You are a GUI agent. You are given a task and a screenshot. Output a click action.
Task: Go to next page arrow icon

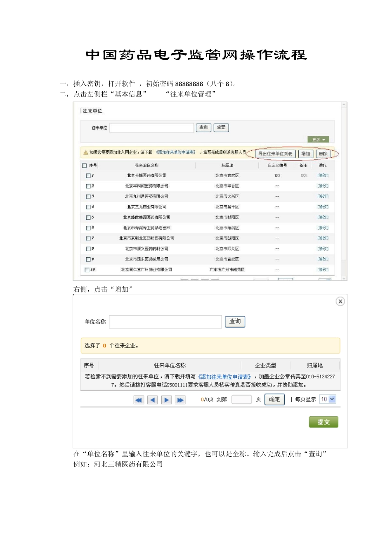tap(166, 400)
